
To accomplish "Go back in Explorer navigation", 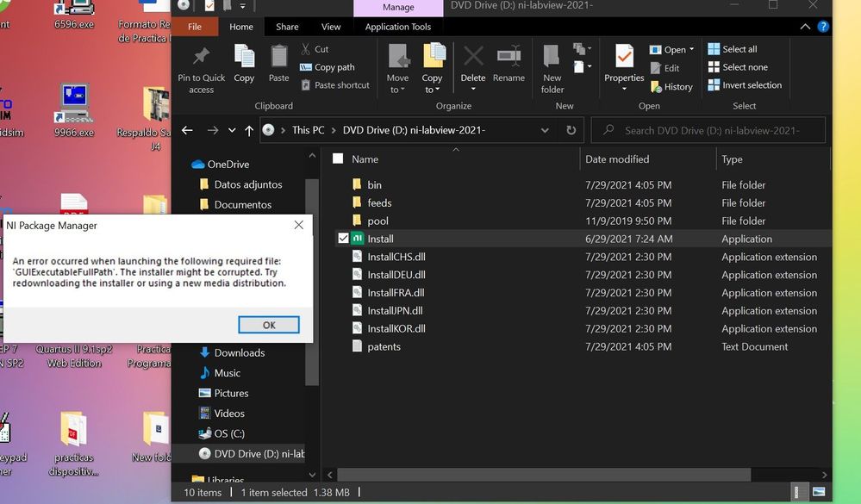I will pos(187,130).
